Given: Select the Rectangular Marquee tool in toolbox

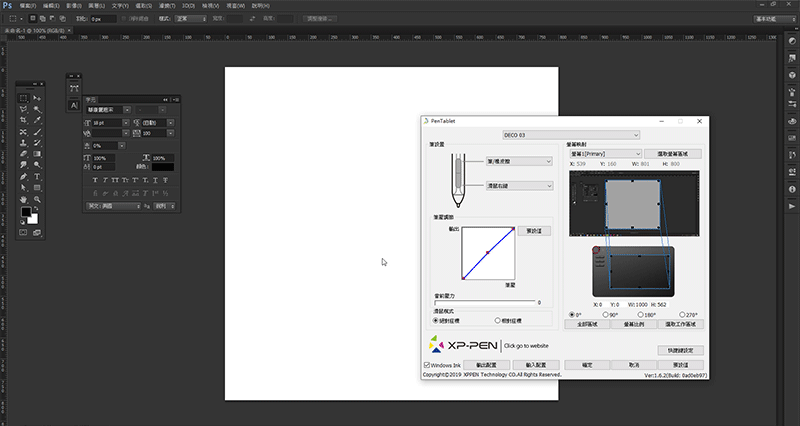Looking at the screenshot, I should coord(23,98).
